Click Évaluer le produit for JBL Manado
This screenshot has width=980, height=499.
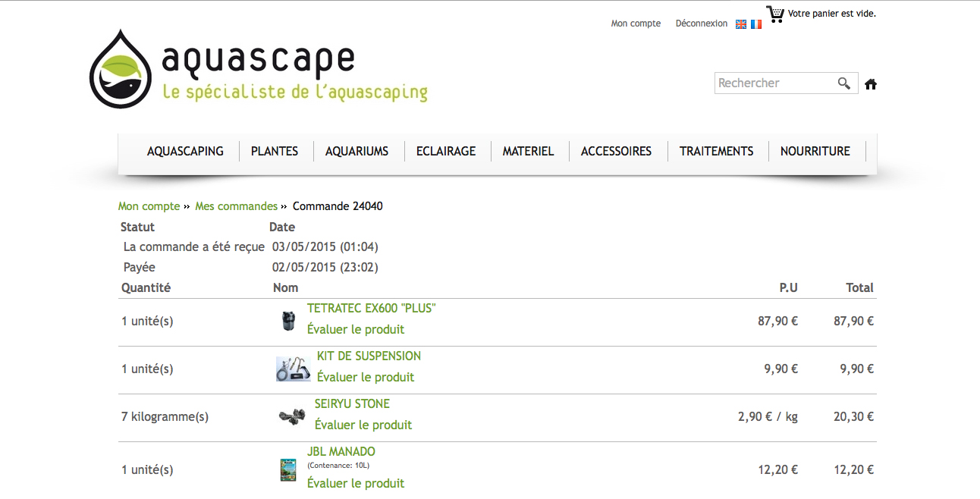(x=356, y=484)
